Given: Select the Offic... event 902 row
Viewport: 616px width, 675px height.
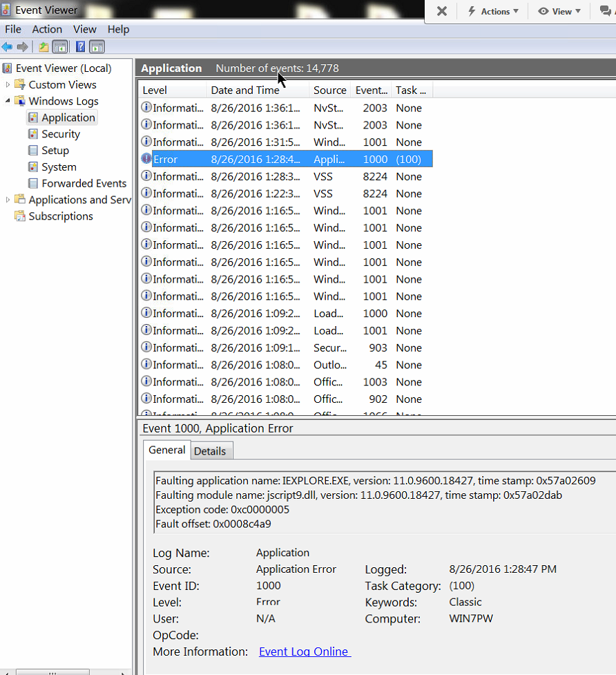Looking at the screenshot, I should (286, 399).
